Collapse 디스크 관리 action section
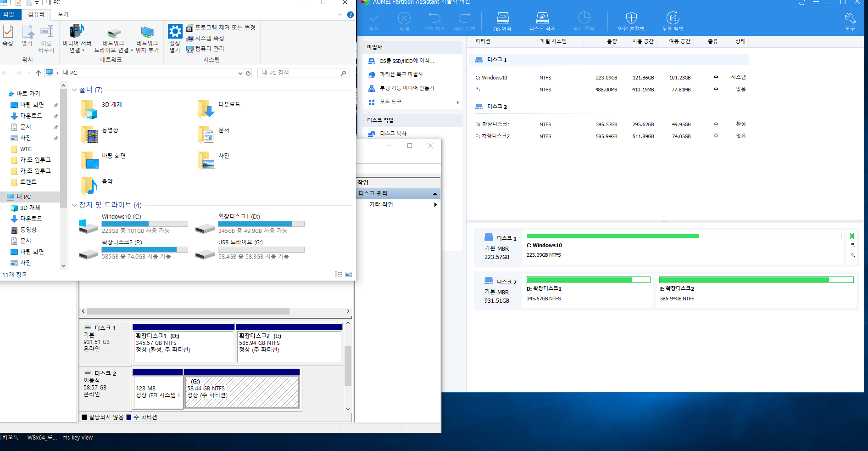The image size is (868, 451). coord(435,194)
